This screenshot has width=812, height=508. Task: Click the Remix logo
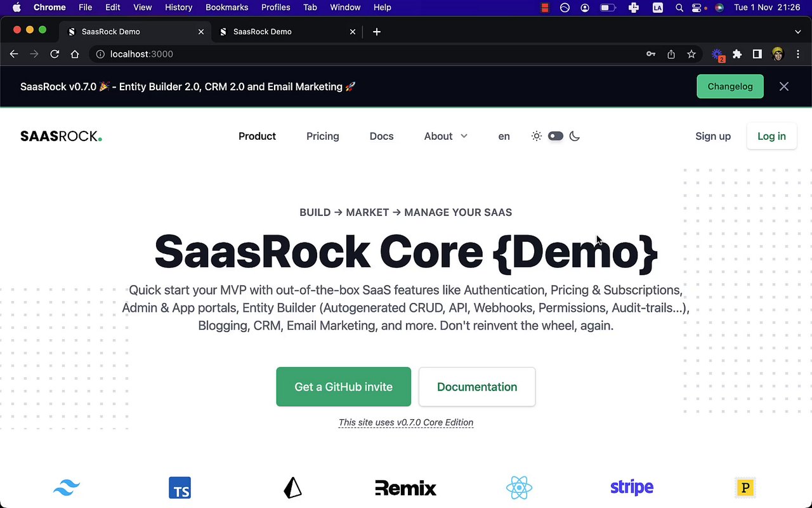click(x=406, y=488)
